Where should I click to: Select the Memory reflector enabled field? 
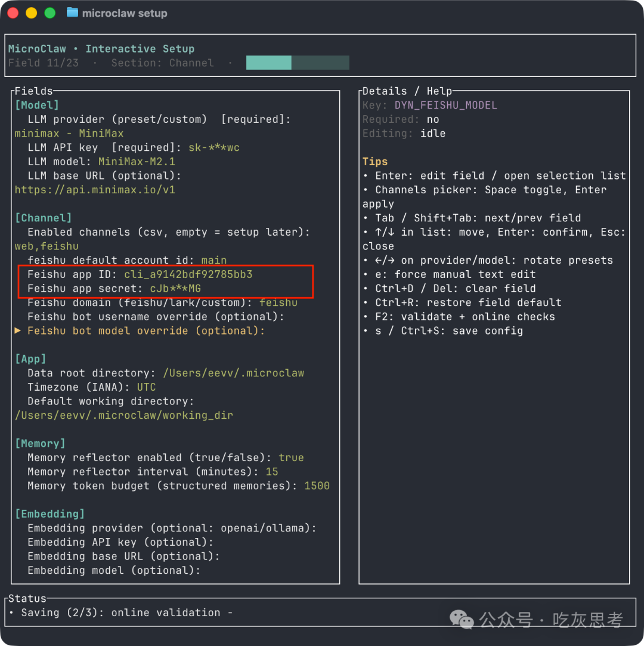(166, 458)
